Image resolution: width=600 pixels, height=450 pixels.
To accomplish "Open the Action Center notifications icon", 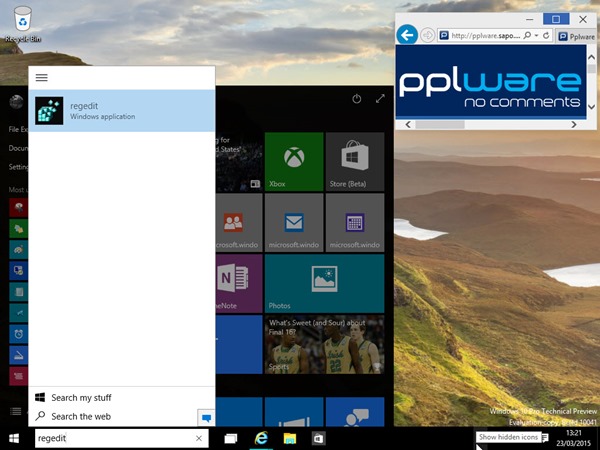I will pos(545,437).
